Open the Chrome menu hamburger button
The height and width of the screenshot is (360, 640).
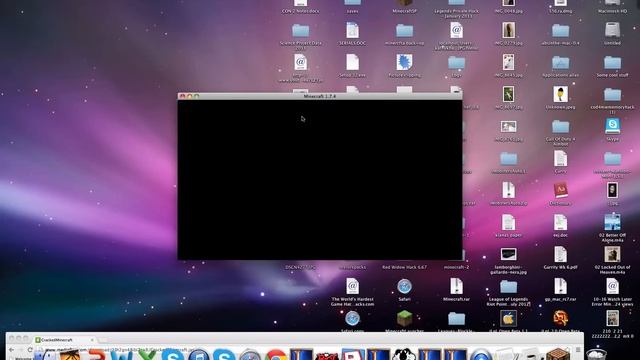(x=578, y=350)
